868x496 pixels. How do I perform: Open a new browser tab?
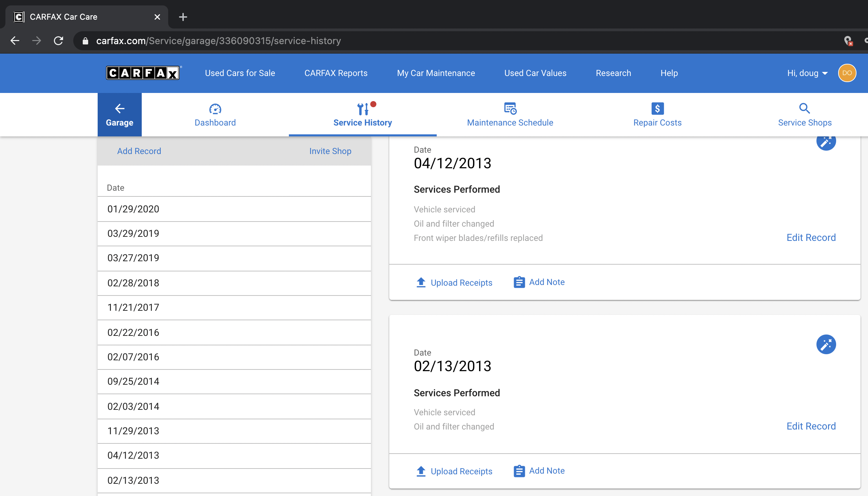pyautogui.click(x=183, y=17)
